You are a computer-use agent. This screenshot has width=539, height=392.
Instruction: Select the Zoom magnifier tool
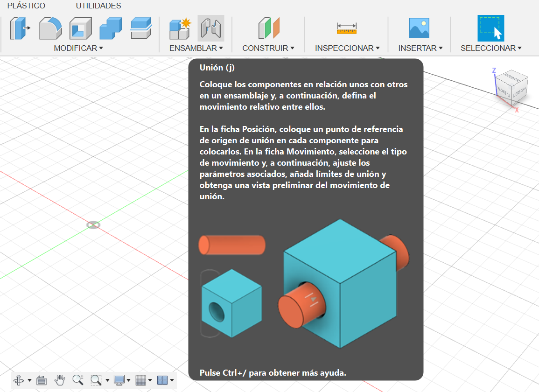(78, 380)
